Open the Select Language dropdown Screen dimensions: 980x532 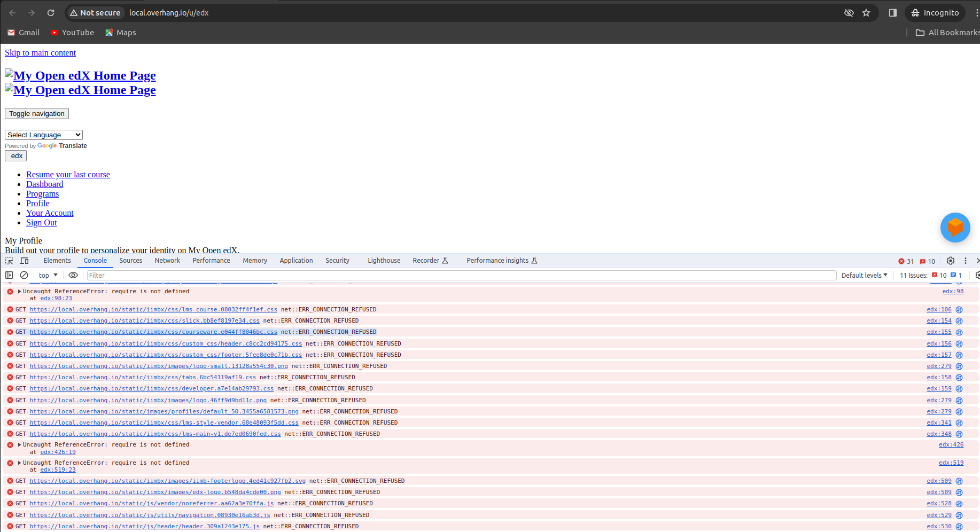tap(44, 135)
